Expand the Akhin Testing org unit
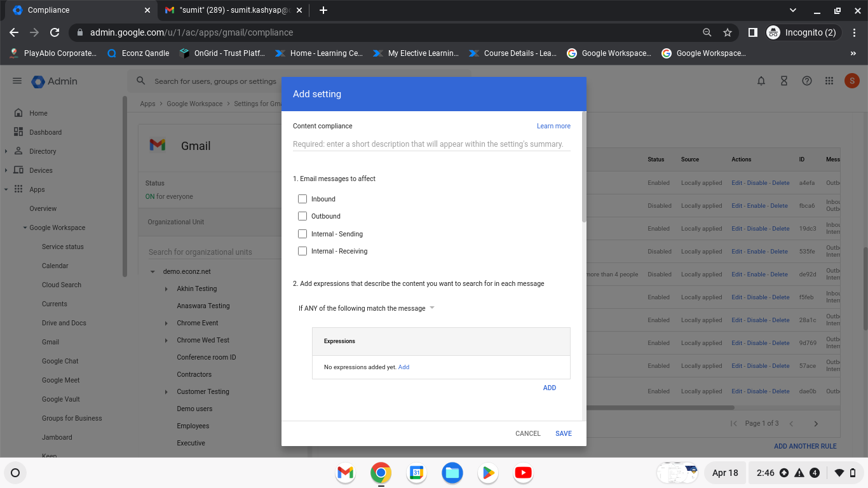This screenshot has width=868, height=488. pyautogui.click(x=166, y=288)
